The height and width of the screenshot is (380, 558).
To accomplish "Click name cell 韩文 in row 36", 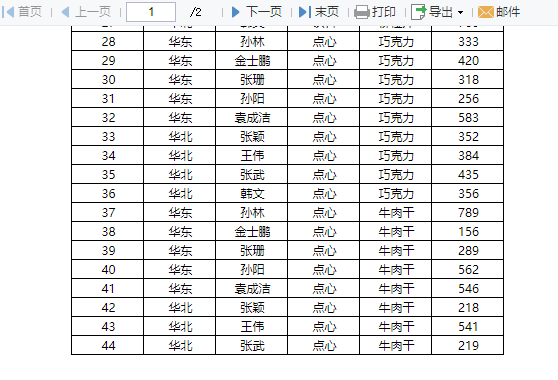I will tap(251, 193).
